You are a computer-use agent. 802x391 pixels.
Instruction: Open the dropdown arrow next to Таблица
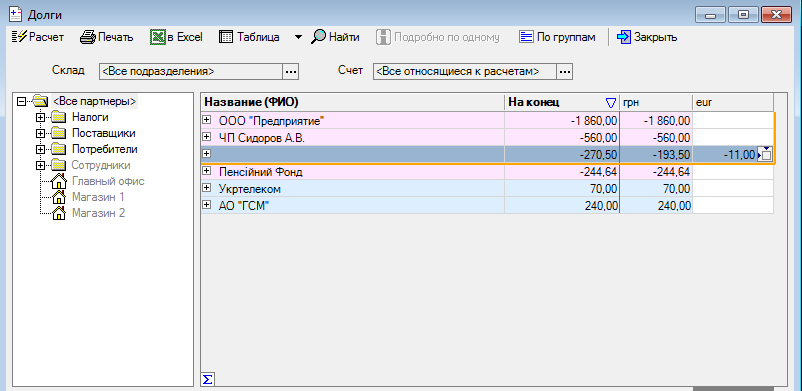click(298, 37)
